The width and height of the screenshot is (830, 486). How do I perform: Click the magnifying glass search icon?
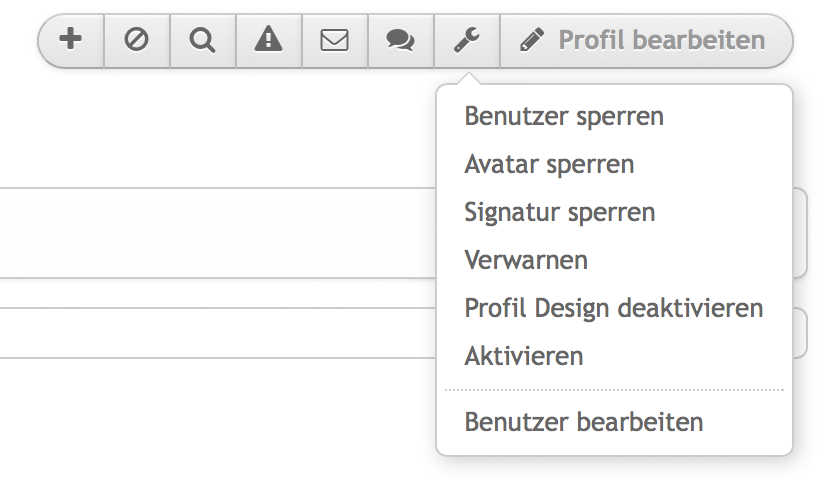pos(203,41)
